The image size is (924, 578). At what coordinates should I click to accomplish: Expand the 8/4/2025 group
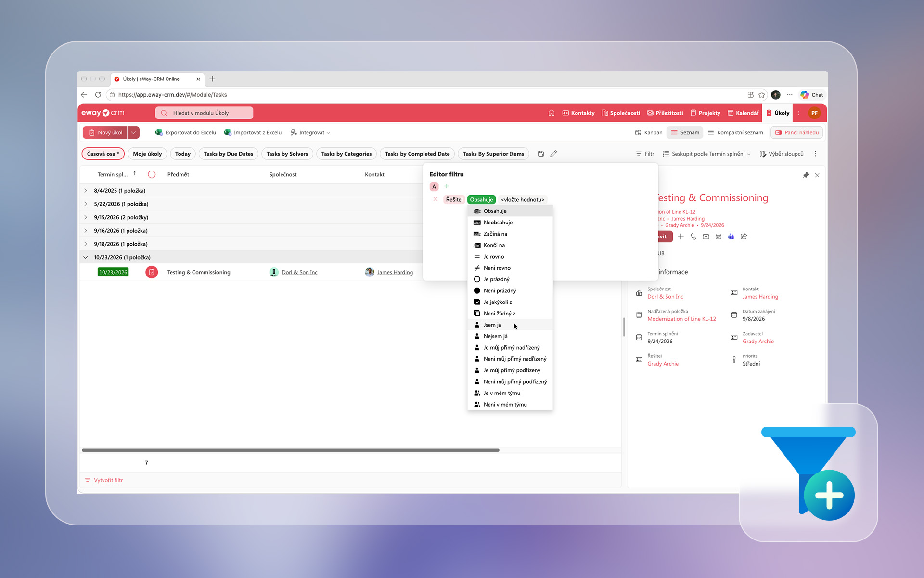coord(86,191)
